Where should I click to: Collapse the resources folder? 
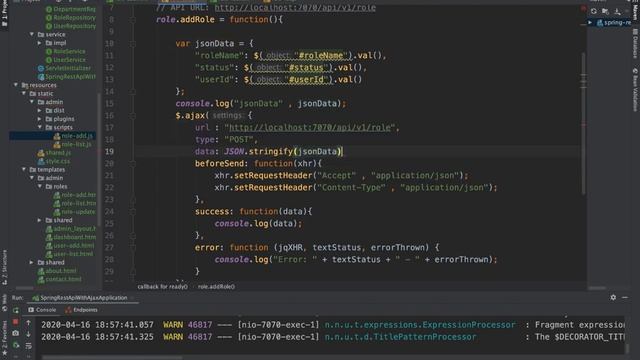point(16,85)
